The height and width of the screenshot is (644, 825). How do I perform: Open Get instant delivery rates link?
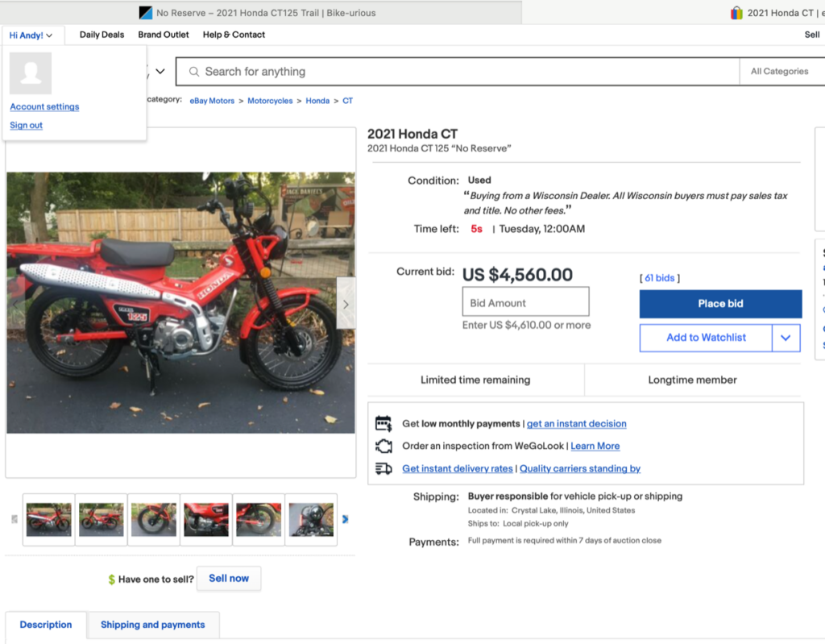(458, 468)
